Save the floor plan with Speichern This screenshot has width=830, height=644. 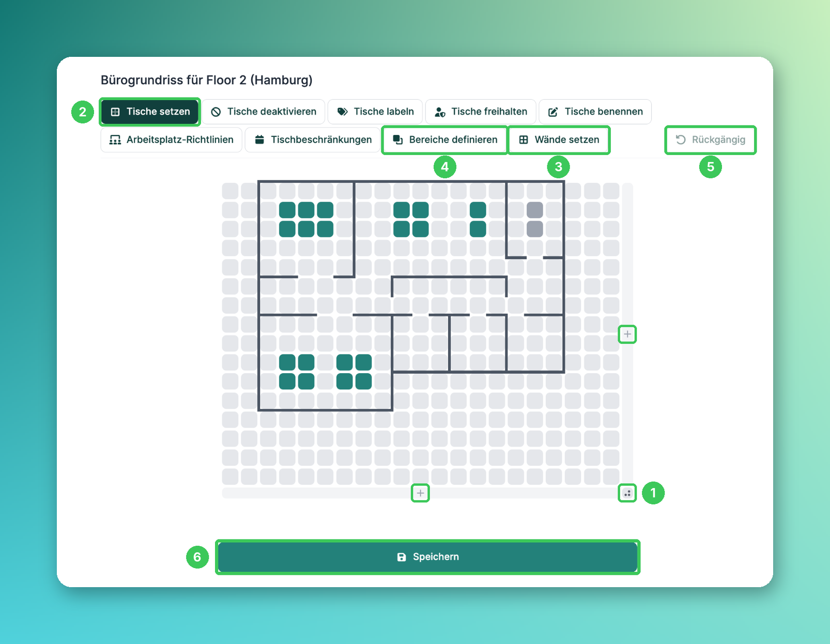point(427,557)
